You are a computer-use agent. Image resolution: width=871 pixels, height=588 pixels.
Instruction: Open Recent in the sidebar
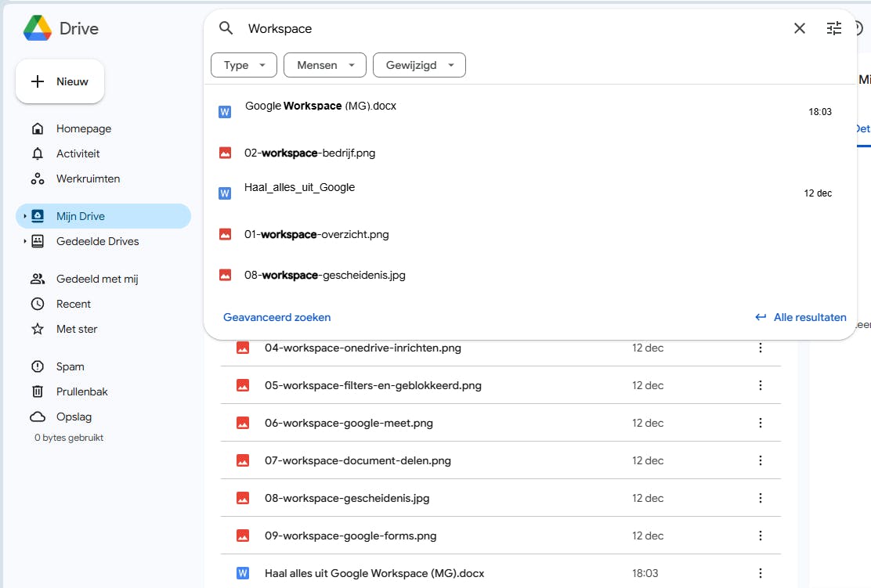(73, 304)
